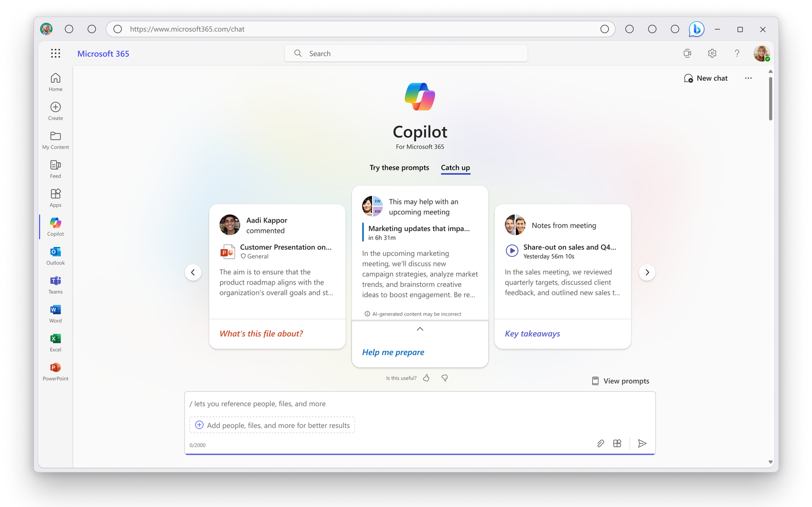
Task: Click the Help me prepare link
Action: 393,352
